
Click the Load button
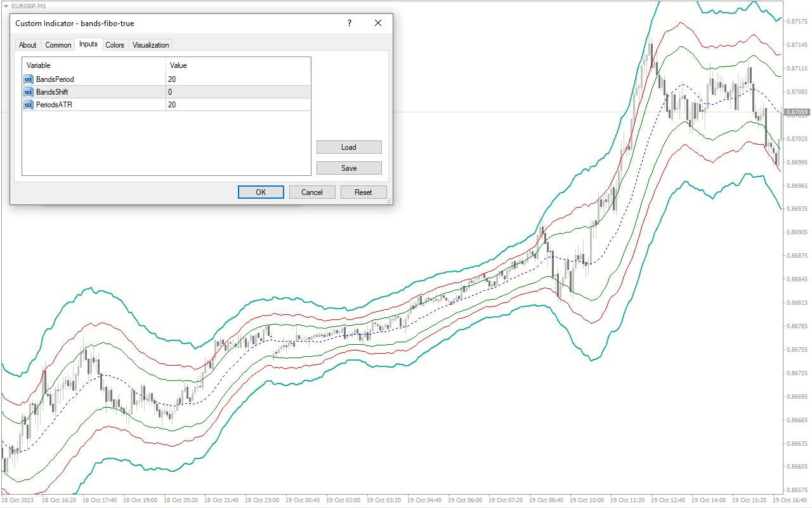click(349, 147)
